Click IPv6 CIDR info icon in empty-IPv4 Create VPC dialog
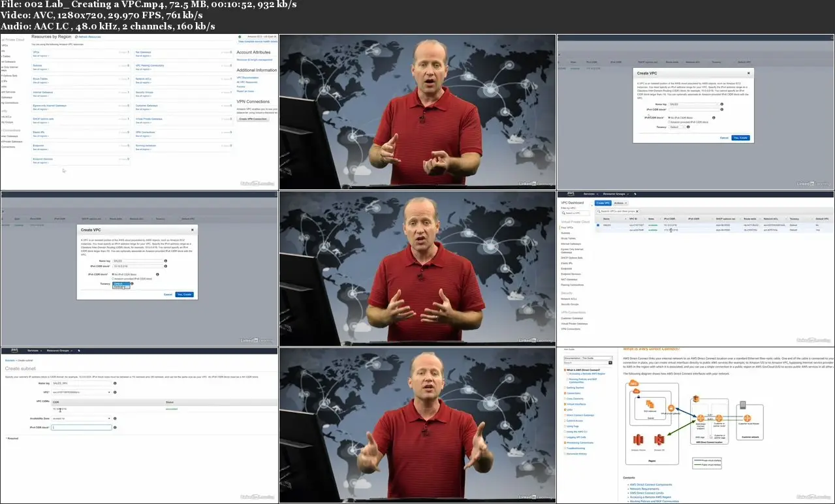835x504 pixels. 714,118
